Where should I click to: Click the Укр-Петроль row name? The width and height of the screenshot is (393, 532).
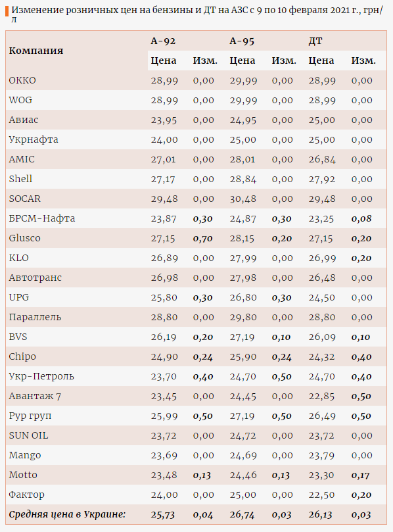tap(41, 376)
